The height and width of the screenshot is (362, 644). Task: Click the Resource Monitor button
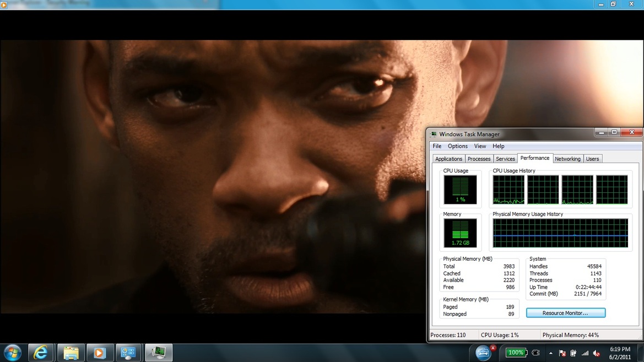pyautogui.click(x=566, y=313)
